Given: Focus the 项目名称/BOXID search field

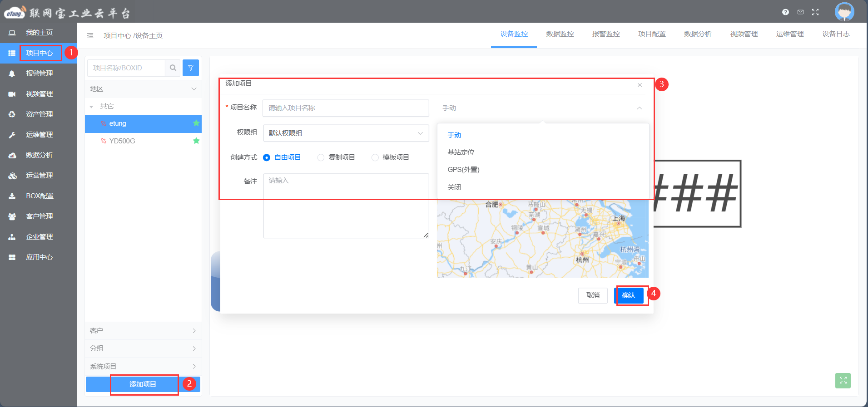Looking at the screenshot, I should click(126, 68).
